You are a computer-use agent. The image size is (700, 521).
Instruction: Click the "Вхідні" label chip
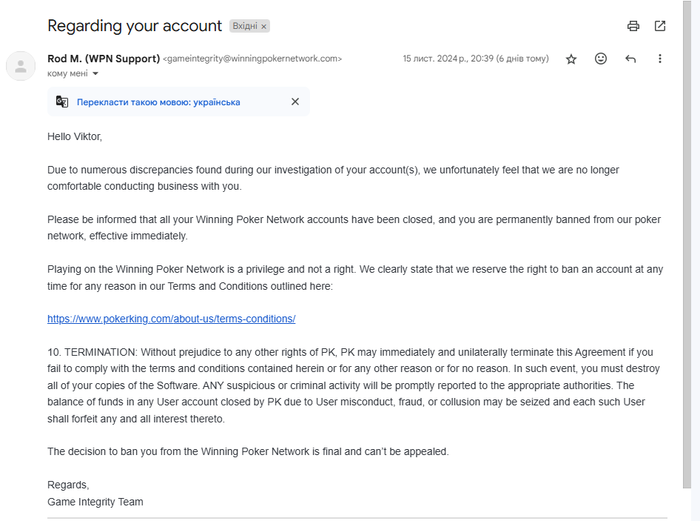tap(244, 27)
